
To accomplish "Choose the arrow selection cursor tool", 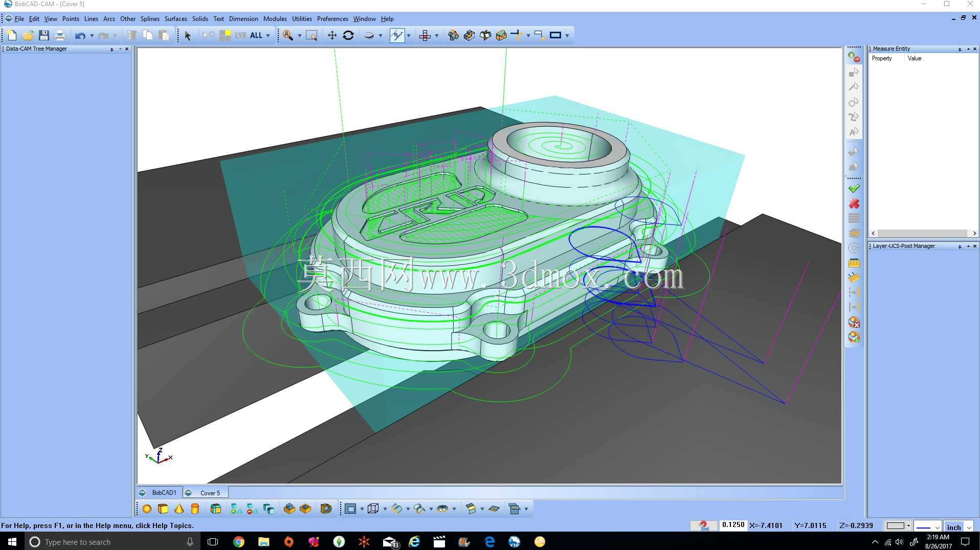I will point(188,35).
